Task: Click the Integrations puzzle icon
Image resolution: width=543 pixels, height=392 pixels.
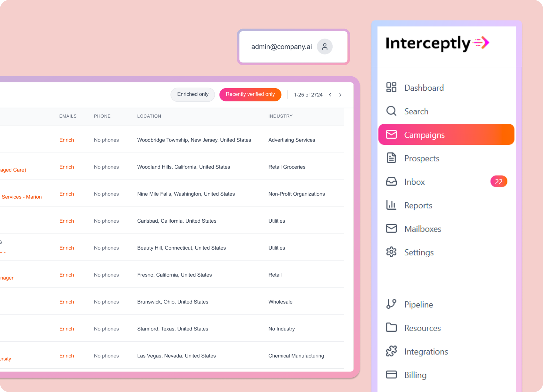Action: click(x=391, y=351)
